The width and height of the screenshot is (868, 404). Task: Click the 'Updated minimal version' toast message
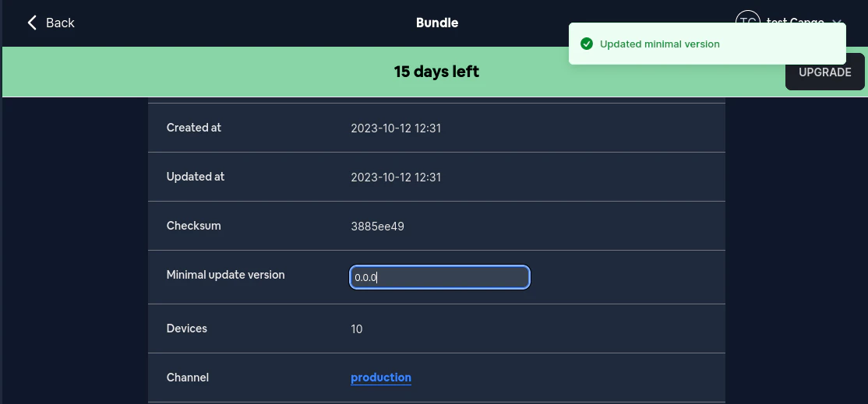click(x=659, y=44)
